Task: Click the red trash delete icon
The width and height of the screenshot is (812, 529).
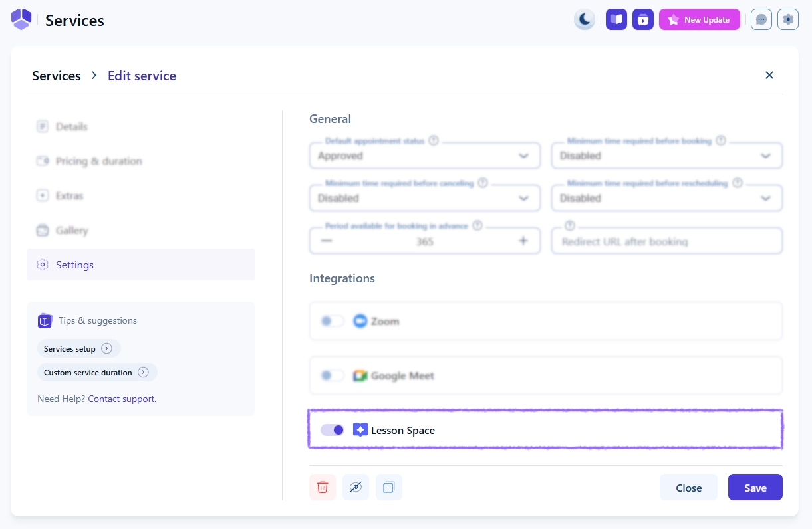Action: 323,487
